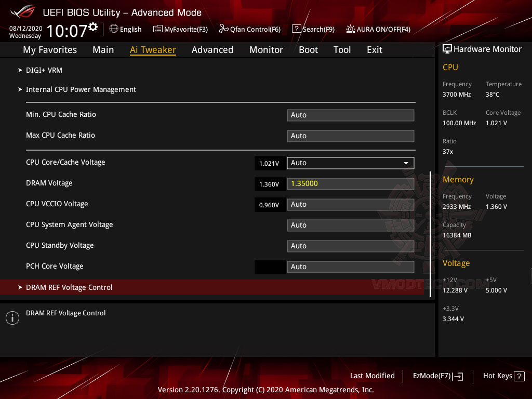The height and width of the screenshot is (399, 532).
Task: Open Hot Keys label
Action: (497, 376)
